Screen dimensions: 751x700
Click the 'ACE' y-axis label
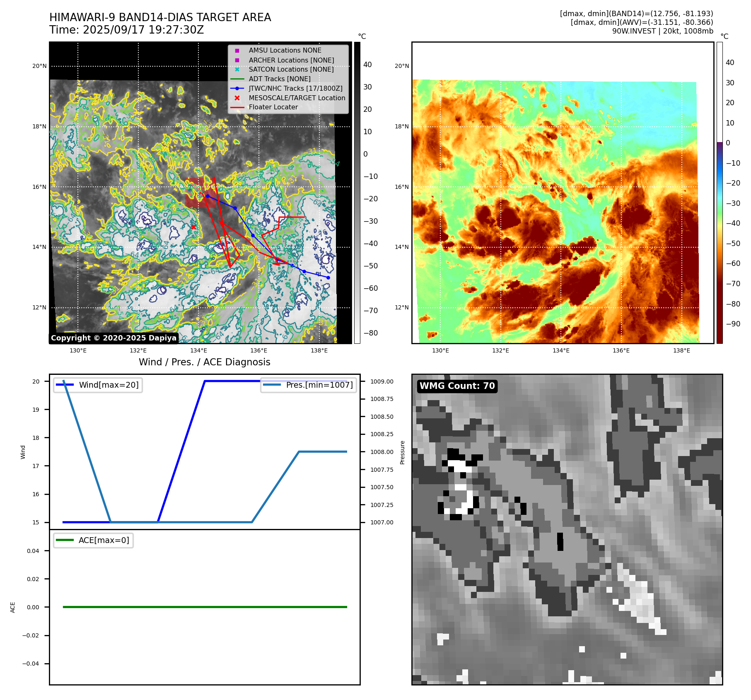tap(12, 607)
